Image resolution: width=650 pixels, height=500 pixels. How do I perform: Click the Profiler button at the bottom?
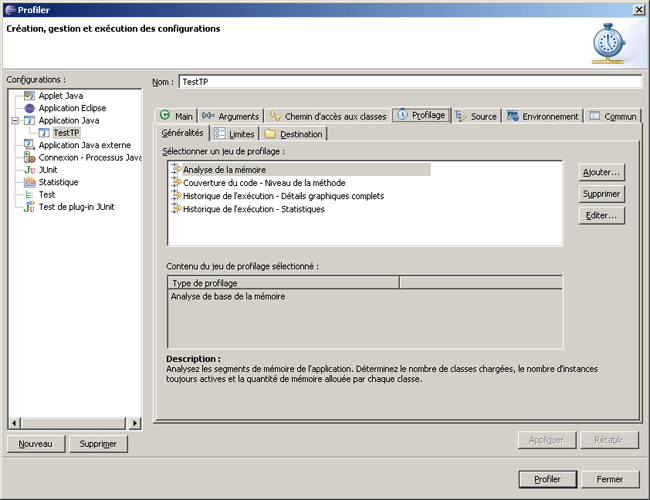[x=547, y=479]
